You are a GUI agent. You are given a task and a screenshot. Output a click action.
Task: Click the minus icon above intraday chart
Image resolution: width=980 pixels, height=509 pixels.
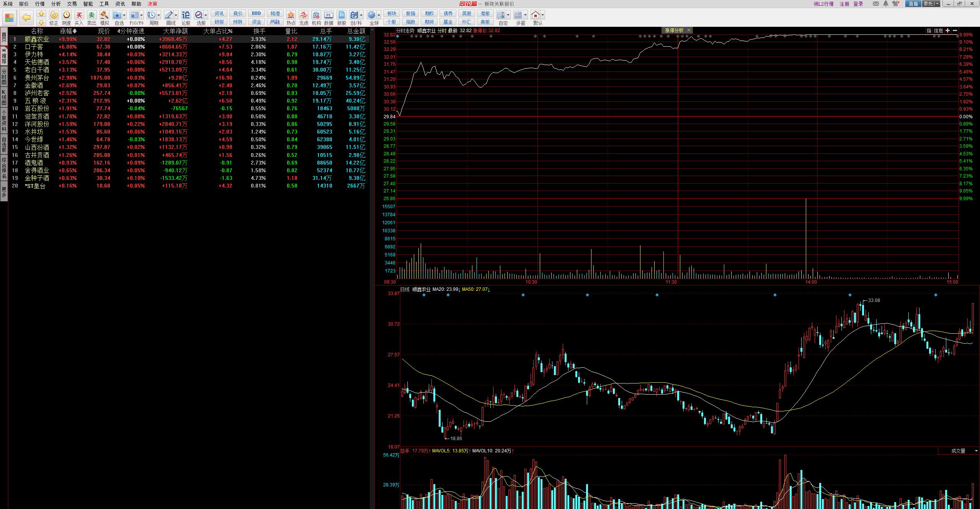tap(955, 31)
